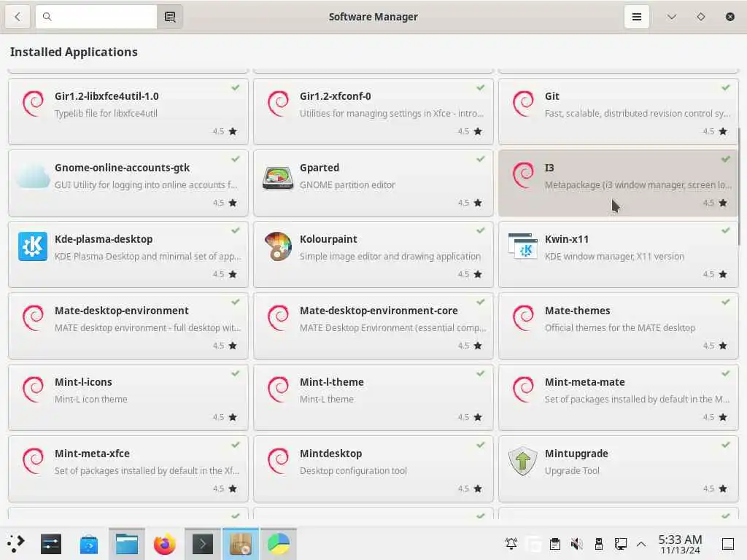Click the Kwin-x11 window icon
Viewport: 747px width, 560px height.
(x=523, y=246)
